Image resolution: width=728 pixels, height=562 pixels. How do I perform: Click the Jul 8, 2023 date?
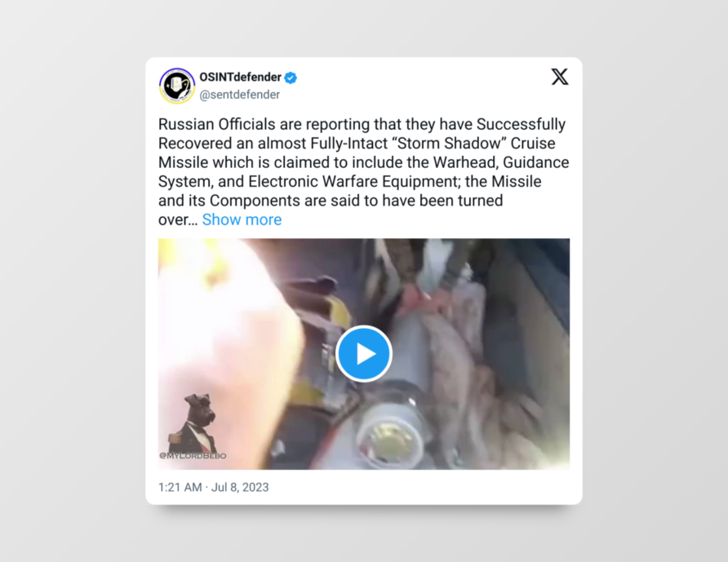click(240, 487)
